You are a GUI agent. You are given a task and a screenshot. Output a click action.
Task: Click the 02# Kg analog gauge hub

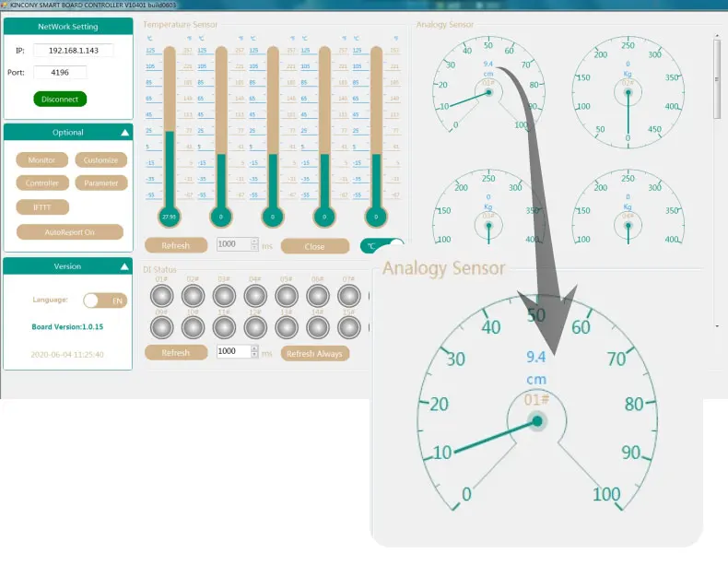[628, 92]
